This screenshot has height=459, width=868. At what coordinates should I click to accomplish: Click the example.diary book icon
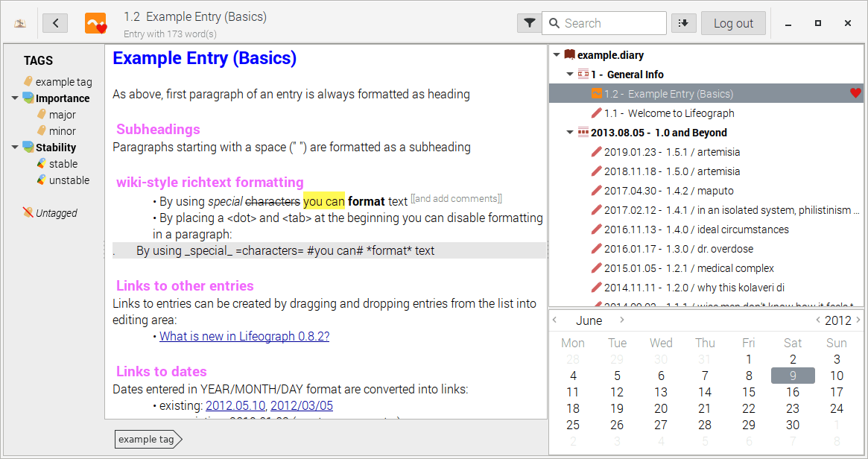click(x=570, y=55)
